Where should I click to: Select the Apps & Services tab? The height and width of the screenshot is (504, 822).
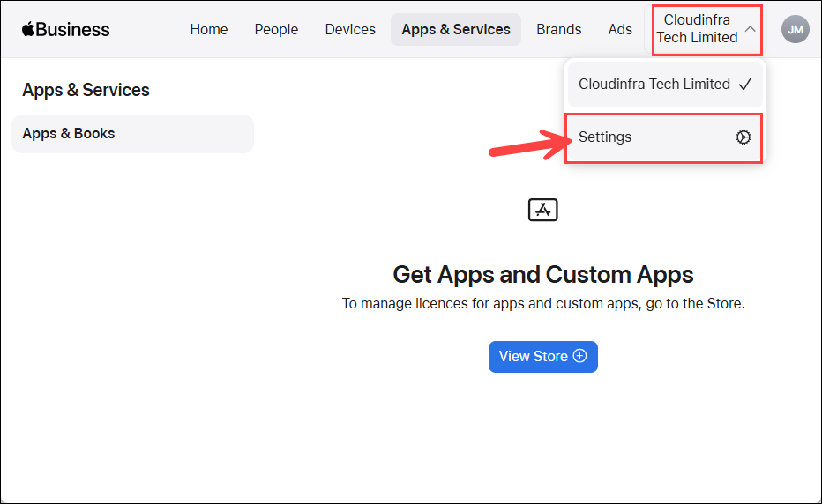click(456, 29)
